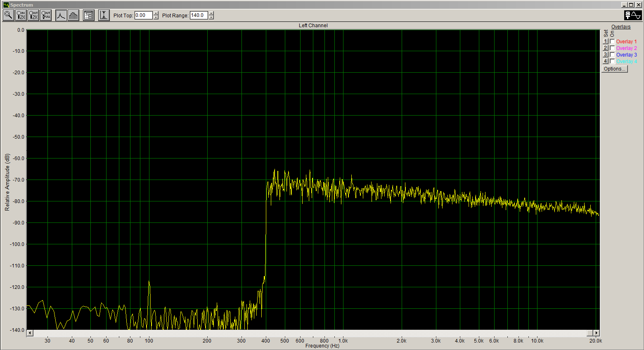Switch to line plot display mode
The height and width of the screenshot is (350, 644).
pyautogui.click(x=61, y=15)
